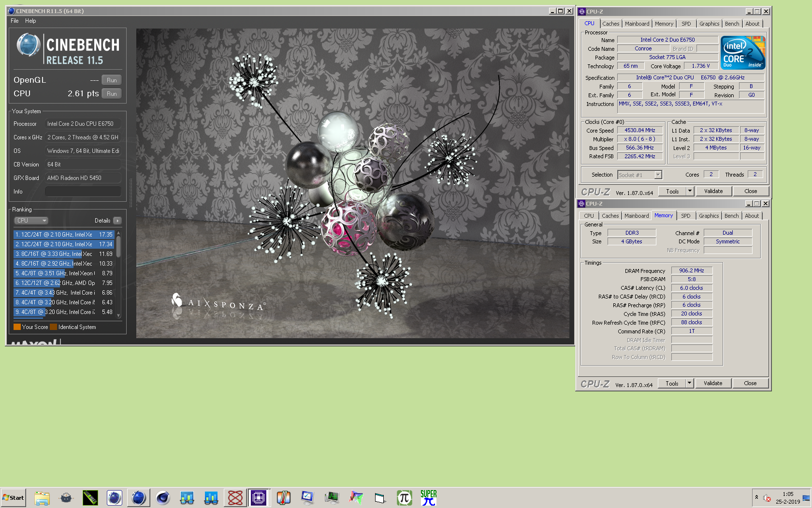Open Bench tab in upper CPU-Z window
Image resolution: width=812 pixels, height=508 pixels.
click(x=732, y=24)
